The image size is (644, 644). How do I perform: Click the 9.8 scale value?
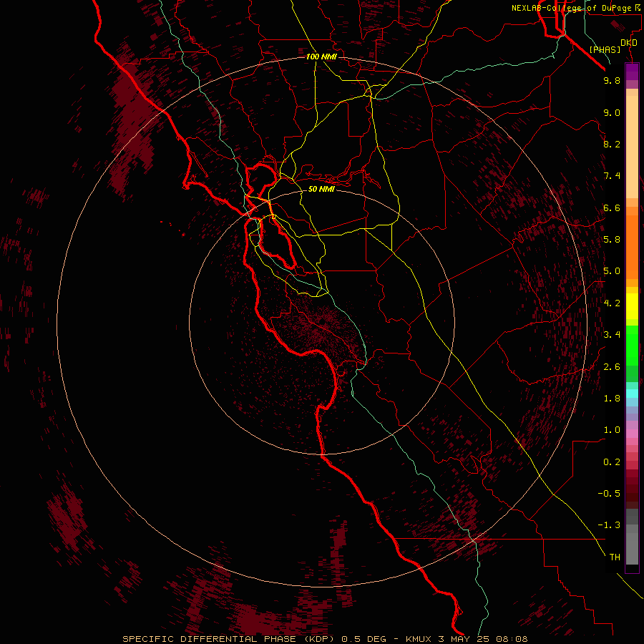612,80
